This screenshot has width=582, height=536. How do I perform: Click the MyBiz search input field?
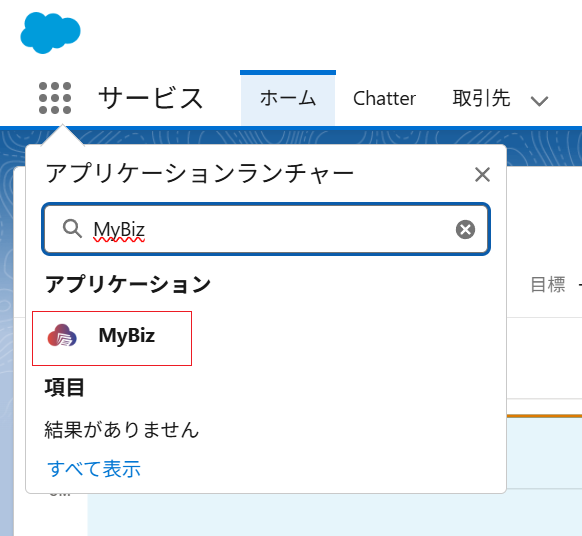(266, 229)
